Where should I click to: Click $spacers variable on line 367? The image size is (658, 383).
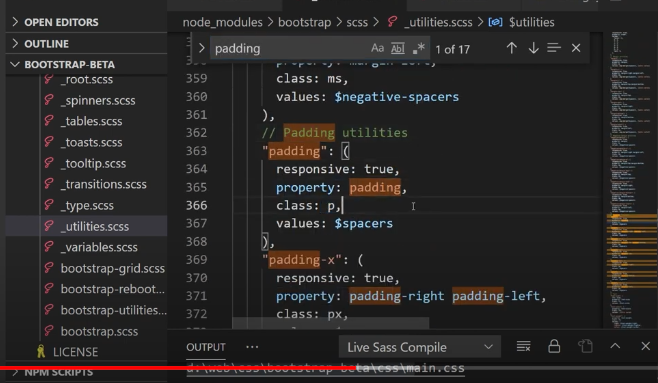click(364, 223)
